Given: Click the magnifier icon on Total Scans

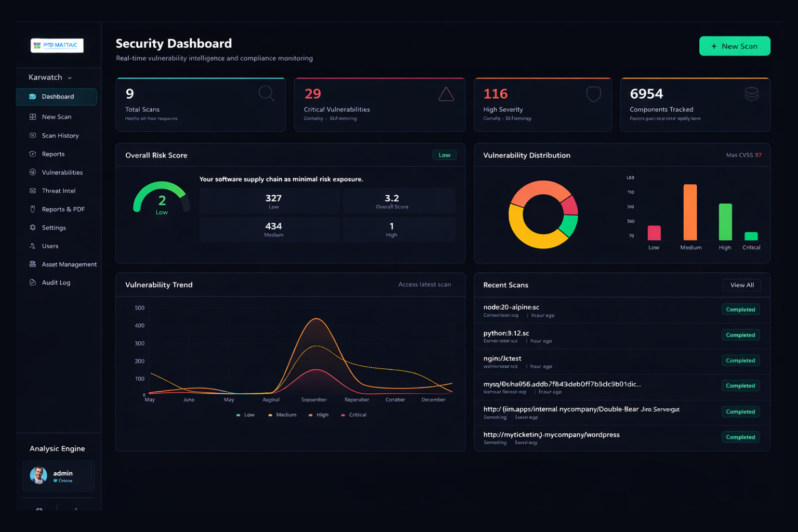Looking at the screenshot, I should click(266, 94).
